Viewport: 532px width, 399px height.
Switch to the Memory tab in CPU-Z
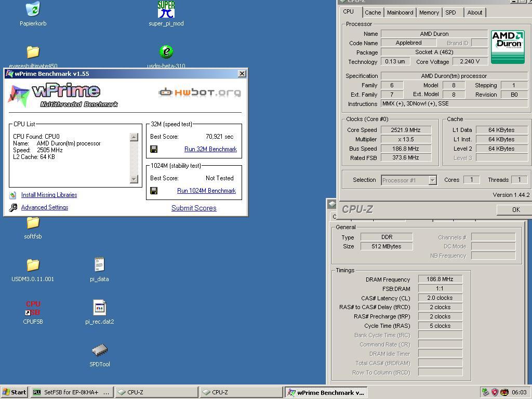point(429,12)
